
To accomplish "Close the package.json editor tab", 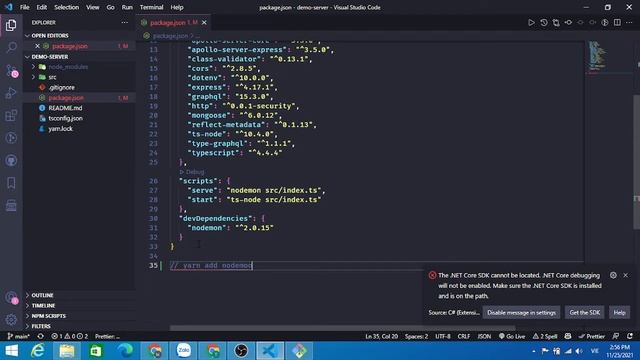I will click(204, 22).
